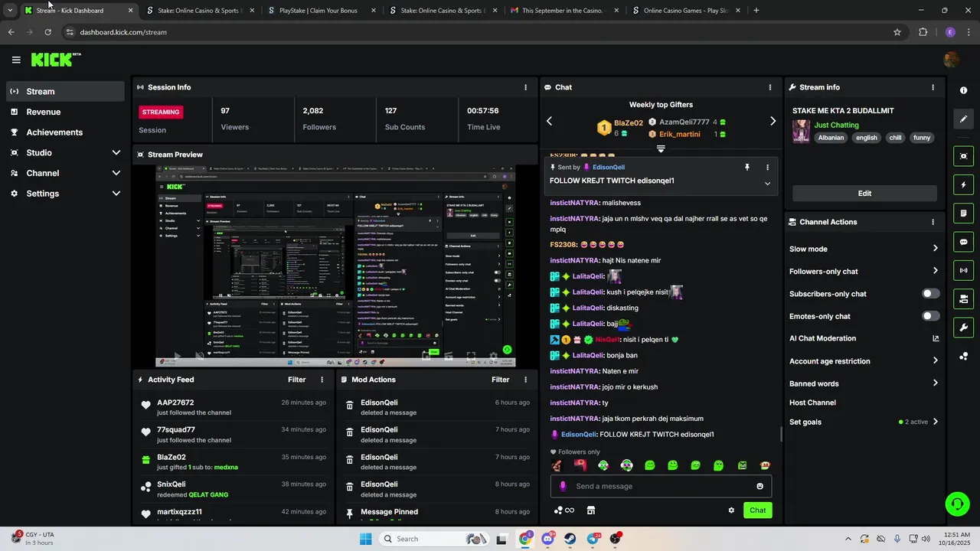Toggle Emotes-only chat switch

(931, 316)
